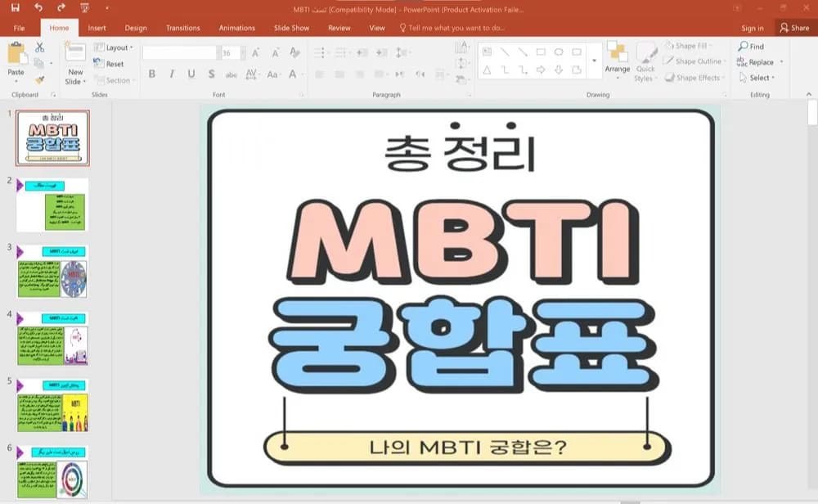
Task: Apply Bold formatting
Action: pyautogui.click(x=152, y=74)
